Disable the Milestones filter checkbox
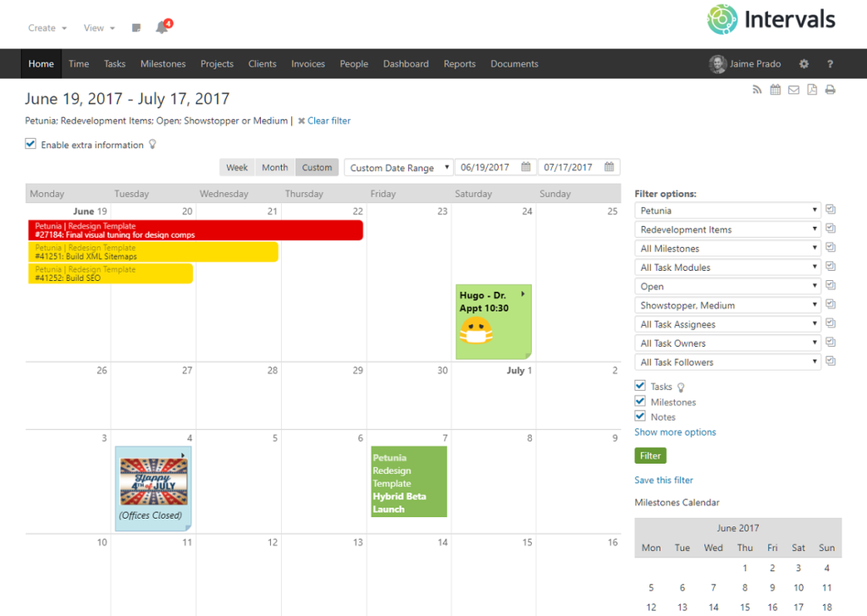 641,401
